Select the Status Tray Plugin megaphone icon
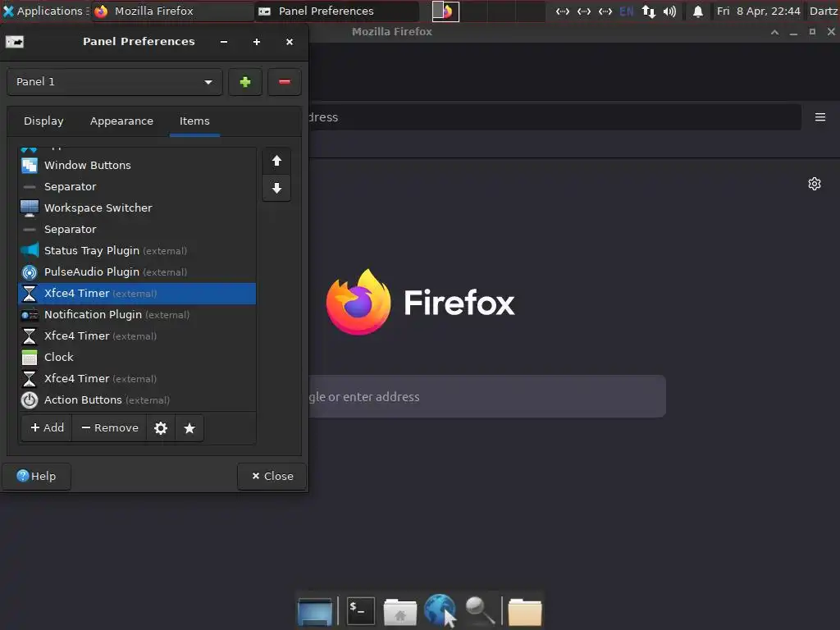840x630 pixels. [x=30, y=251]
